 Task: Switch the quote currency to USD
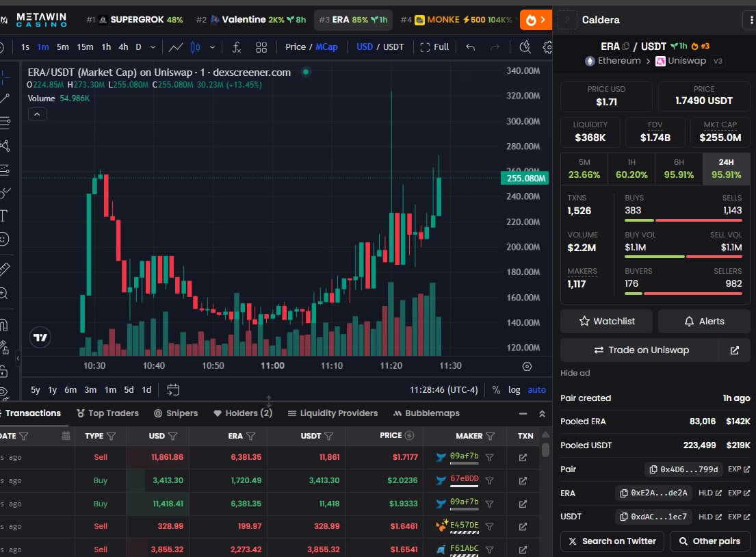pyautogui.click(x=365, y=47)
